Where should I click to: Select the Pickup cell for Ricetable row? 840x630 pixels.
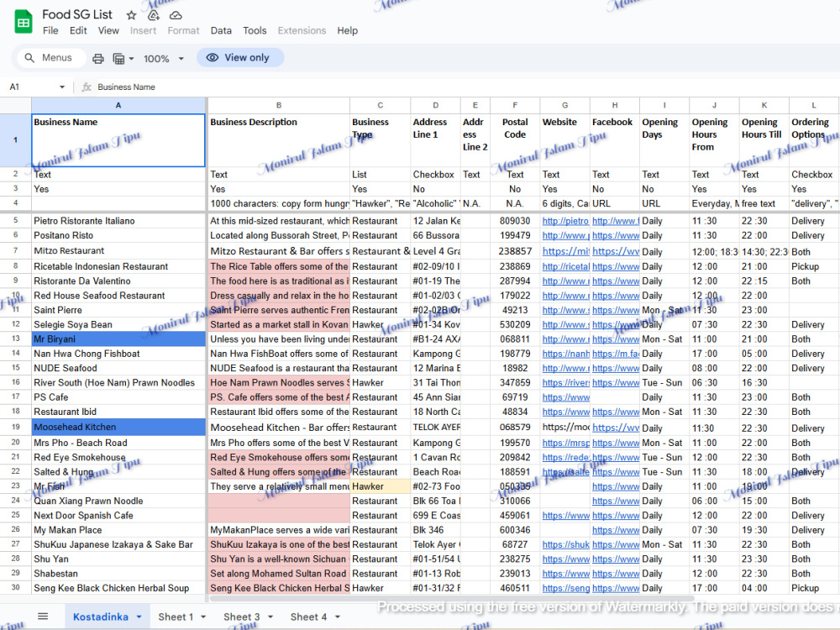point(814,266)
